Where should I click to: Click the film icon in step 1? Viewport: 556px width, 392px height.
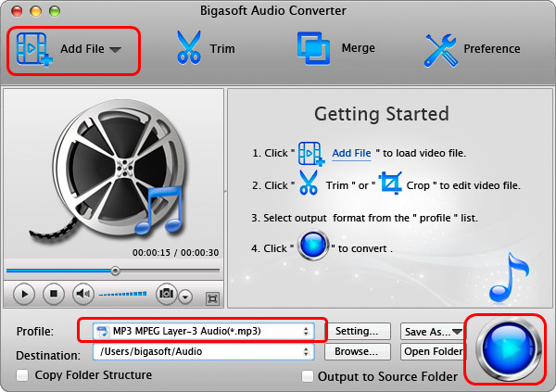pos(311,154)
